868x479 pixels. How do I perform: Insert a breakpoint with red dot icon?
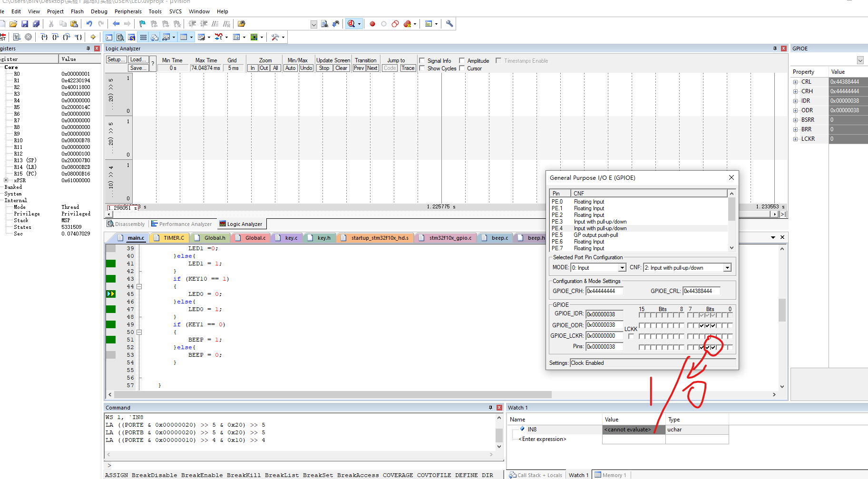(x=372, y=24)
